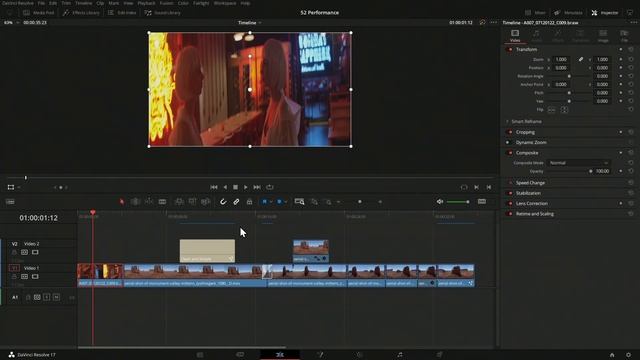Open Sound Library panel
Screen dimensions: 640x360
click(x=162, y=13)
